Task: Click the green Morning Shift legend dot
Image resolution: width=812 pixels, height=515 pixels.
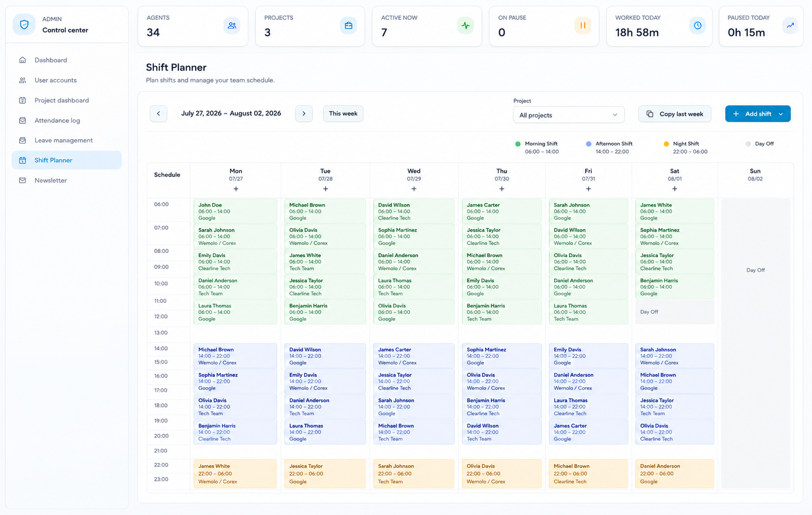Action: (x=518, y=144)
